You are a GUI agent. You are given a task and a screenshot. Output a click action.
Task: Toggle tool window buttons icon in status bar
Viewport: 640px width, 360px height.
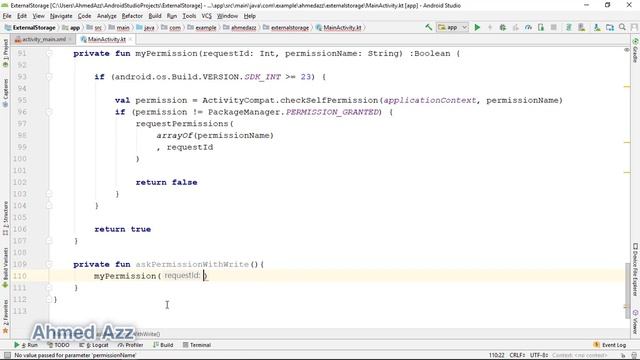pos(7,356)
